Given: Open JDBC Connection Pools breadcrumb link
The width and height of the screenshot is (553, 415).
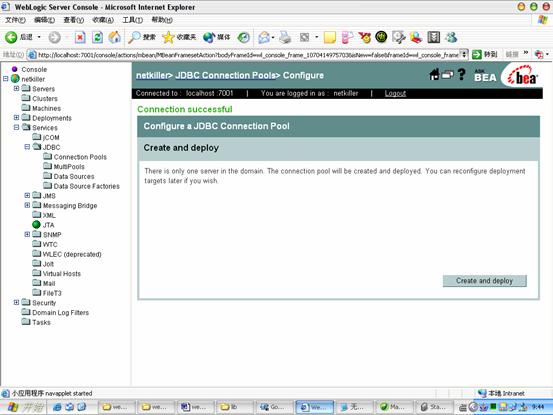Looking at the screenshot, I should pos(225,75).
